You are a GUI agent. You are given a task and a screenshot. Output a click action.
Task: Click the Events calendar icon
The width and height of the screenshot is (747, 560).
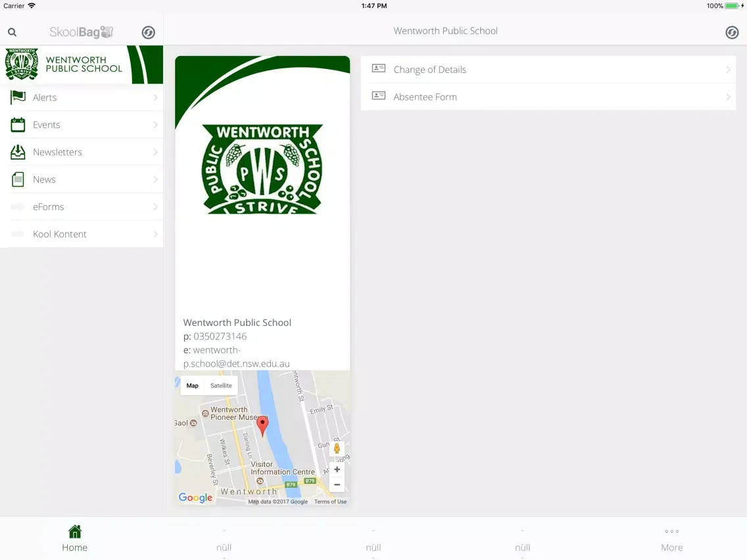(x=18, y=125)
